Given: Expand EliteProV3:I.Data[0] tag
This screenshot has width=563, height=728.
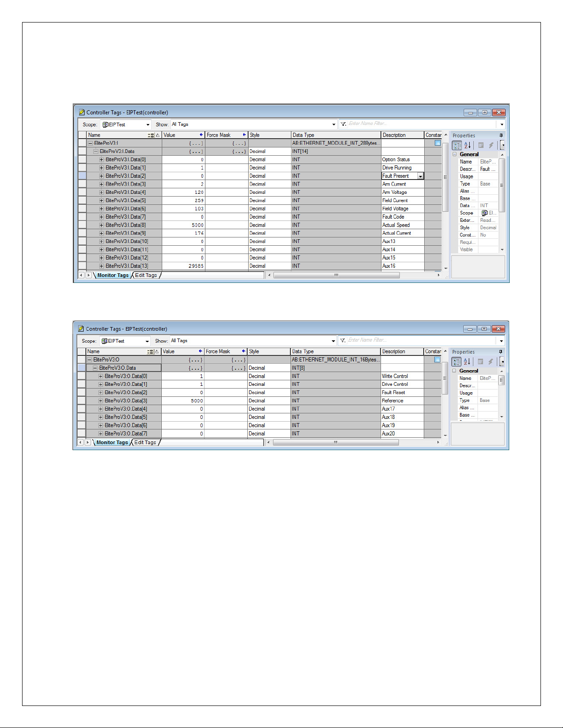Looking at the screenshot, I should tap(102, 160).
